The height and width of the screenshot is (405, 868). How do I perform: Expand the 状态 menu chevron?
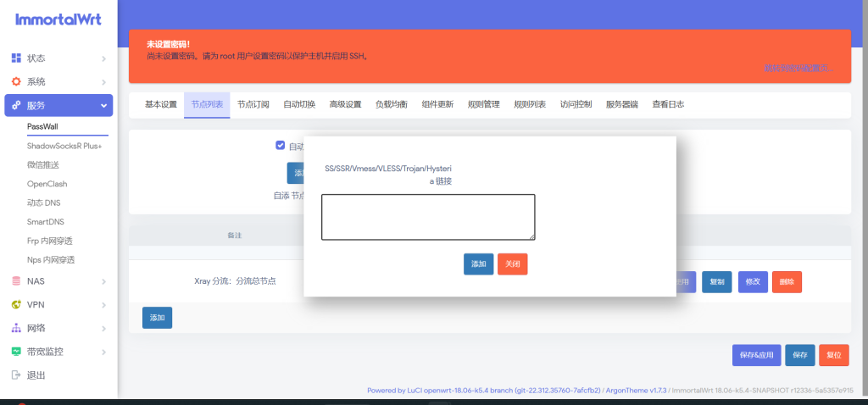coord(103,58)
